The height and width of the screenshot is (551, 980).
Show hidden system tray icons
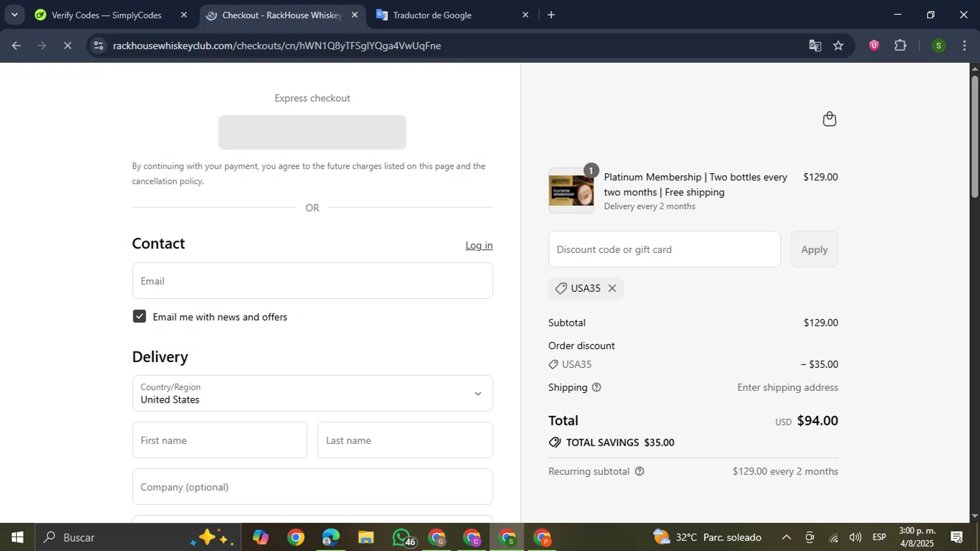tap(787, 537)
